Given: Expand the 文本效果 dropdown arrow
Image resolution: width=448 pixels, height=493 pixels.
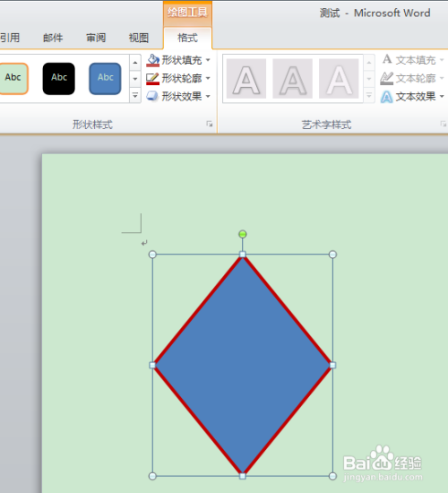Looking at the screenshot, I should (x=442, y=96).
